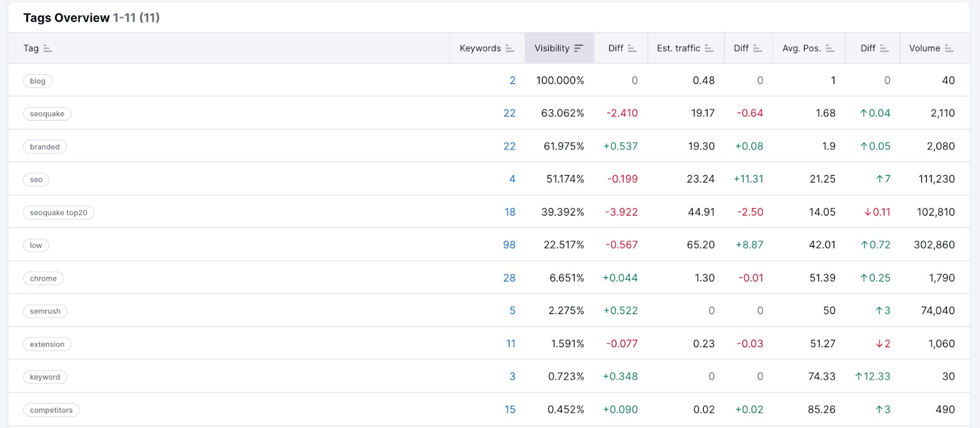Open keywords count 98 for low
Image resolution: width=980 pixels, height=428 pixels.
[x=510, y=245]
